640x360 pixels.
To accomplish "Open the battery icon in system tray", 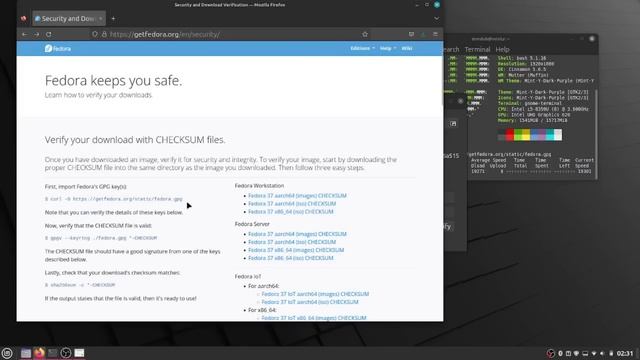I will 611,353.
